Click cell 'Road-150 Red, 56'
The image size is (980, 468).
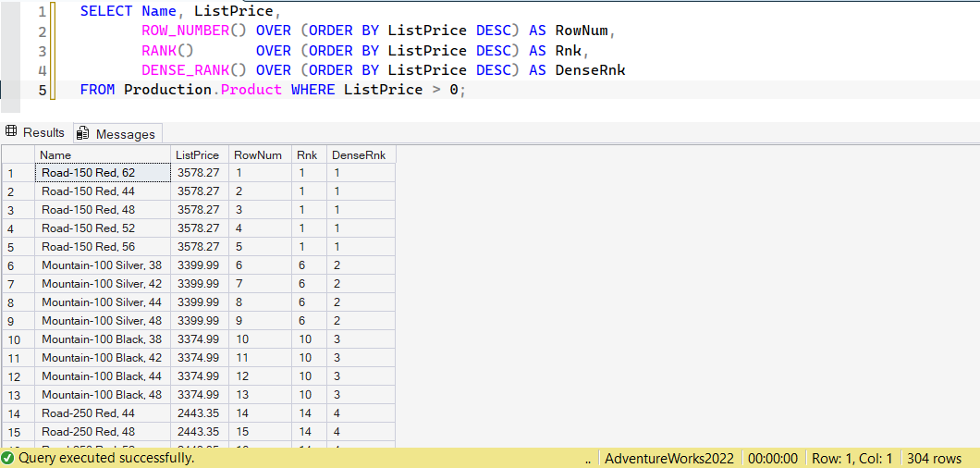[x=103, y=247]
